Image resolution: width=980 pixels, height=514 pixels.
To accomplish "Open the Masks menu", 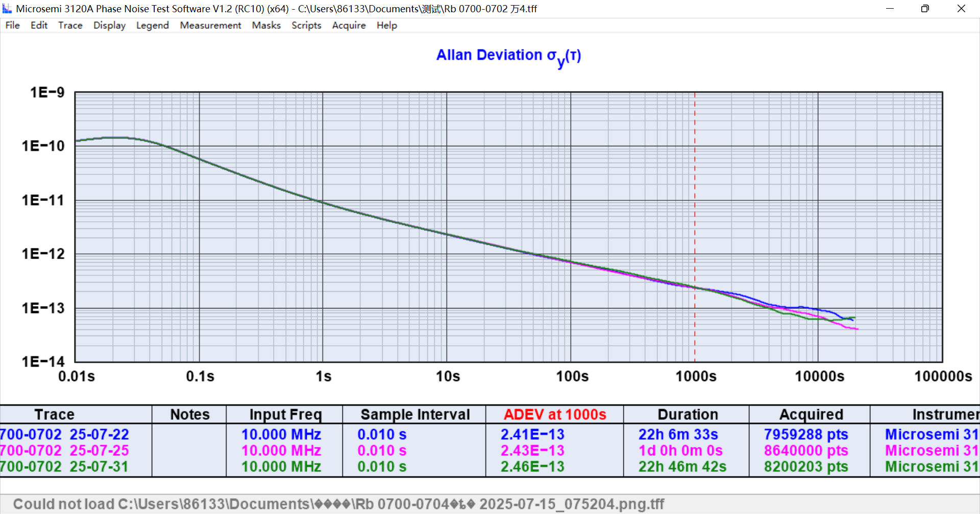I will coord(266,25).
